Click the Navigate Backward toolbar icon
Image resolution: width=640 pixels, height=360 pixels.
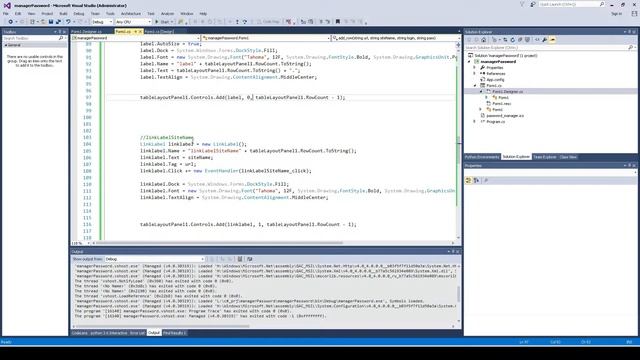pos(10,22)
